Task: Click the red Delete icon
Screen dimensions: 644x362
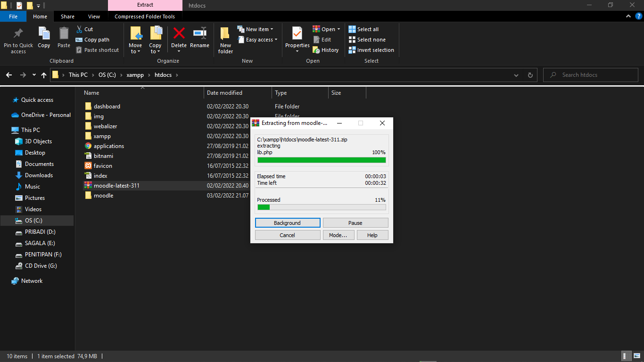Action: coord(179,33)
